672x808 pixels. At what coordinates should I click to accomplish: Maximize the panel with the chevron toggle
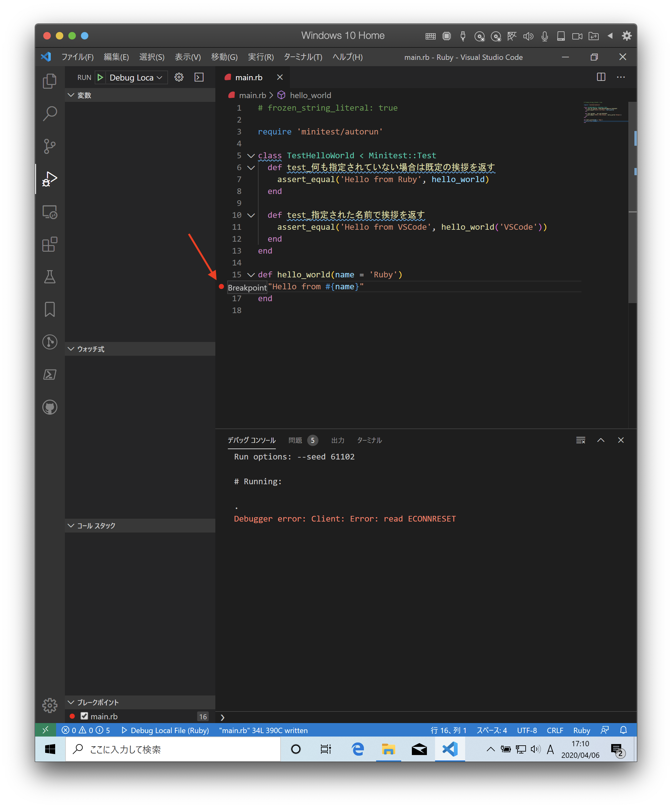(x=601, y=440)
